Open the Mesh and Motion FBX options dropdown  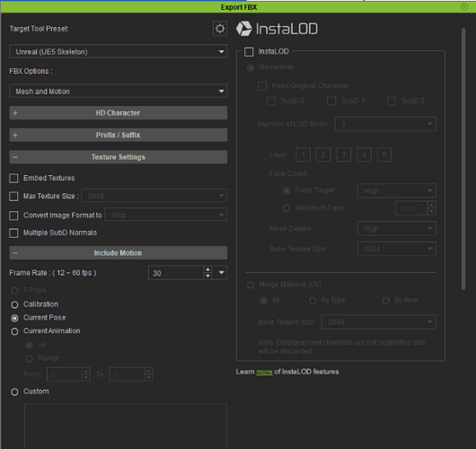[x=118, y=91]
